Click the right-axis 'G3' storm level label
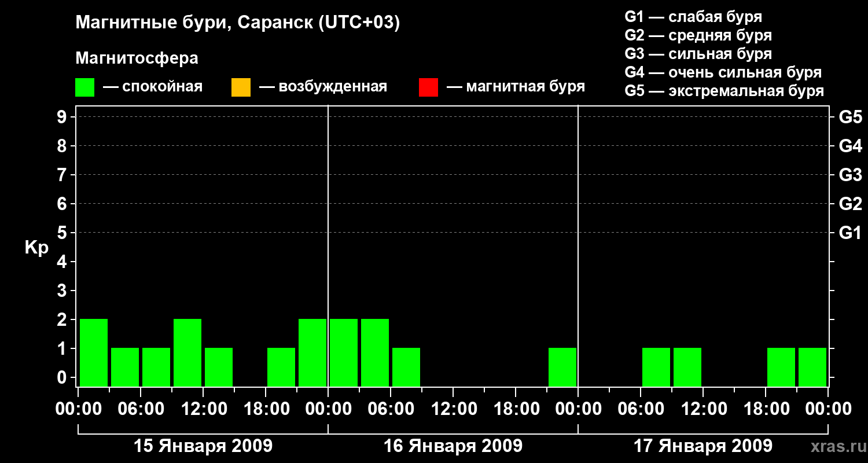 pos(851,175)
